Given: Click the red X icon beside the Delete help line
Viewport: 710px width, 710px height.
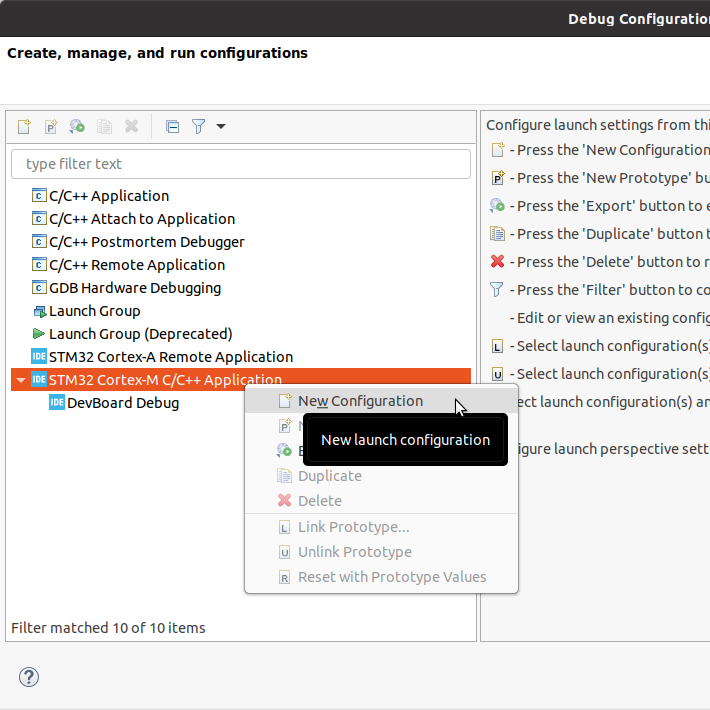Looking at the screenshot, I should click(x=498, y=261).
